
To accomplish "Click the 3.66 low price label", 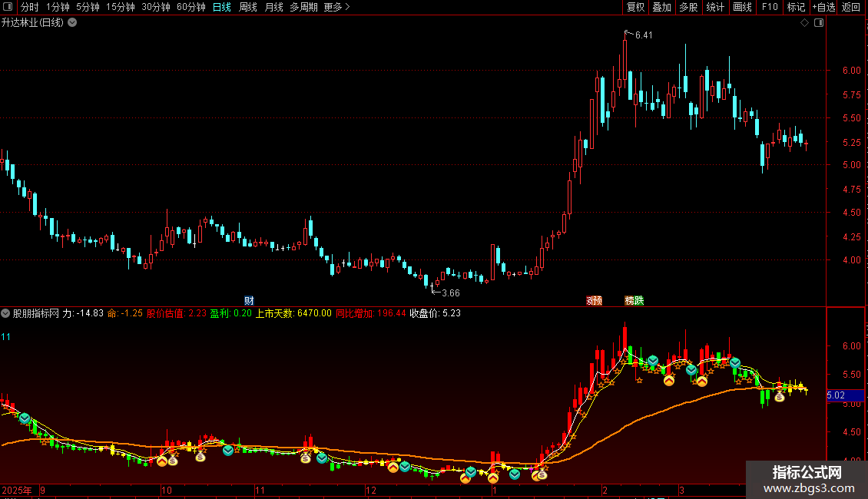I will 451,293.
